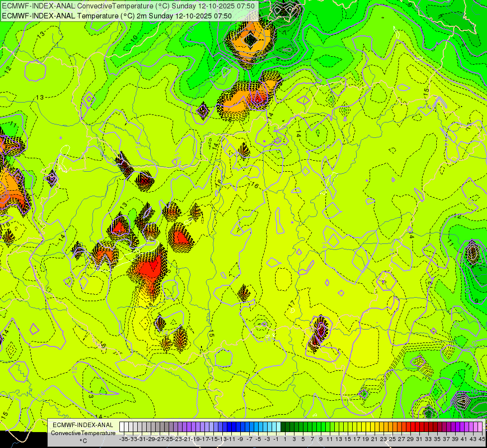Pick the dark green swatch above legend value 1
The image size is (487, 448).
pos(283,427)
